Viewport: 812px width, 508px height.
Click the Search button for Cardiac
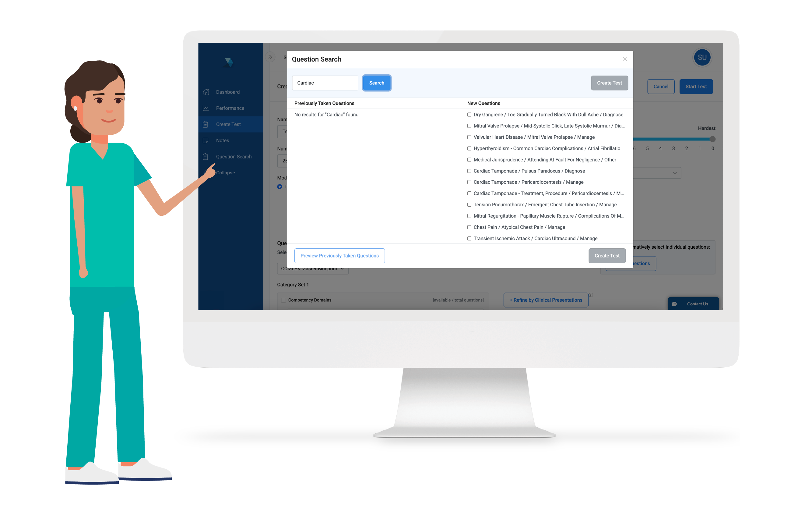(x=377, y=83)
